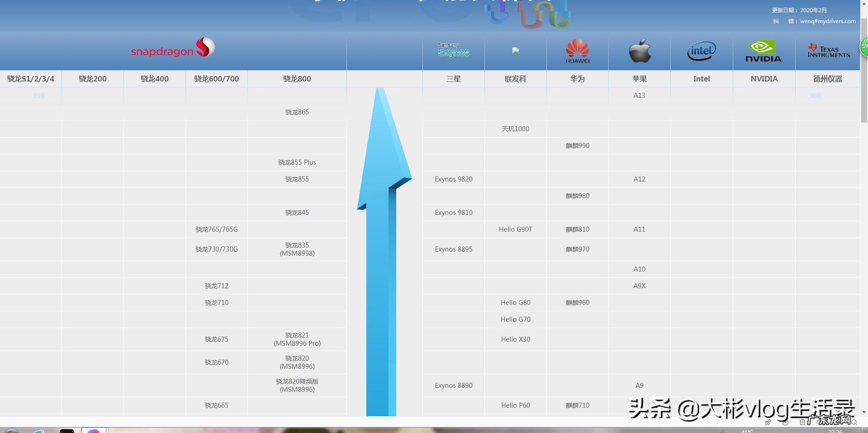Click the 骁龙865 cell in the table

point(297,112)
